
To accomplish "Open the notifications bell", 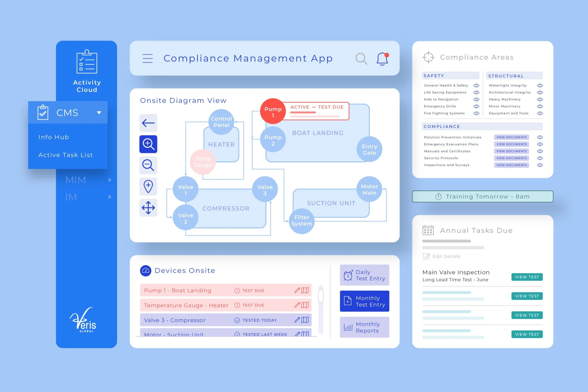I will [383, 59].
